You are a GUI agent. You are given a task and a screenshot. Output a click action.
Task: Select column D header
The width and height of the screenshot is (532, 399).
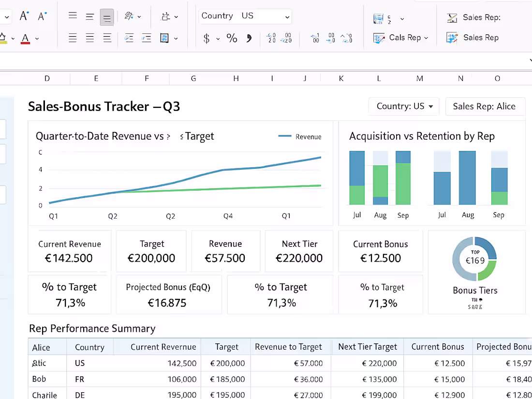(x=47, y=79)
